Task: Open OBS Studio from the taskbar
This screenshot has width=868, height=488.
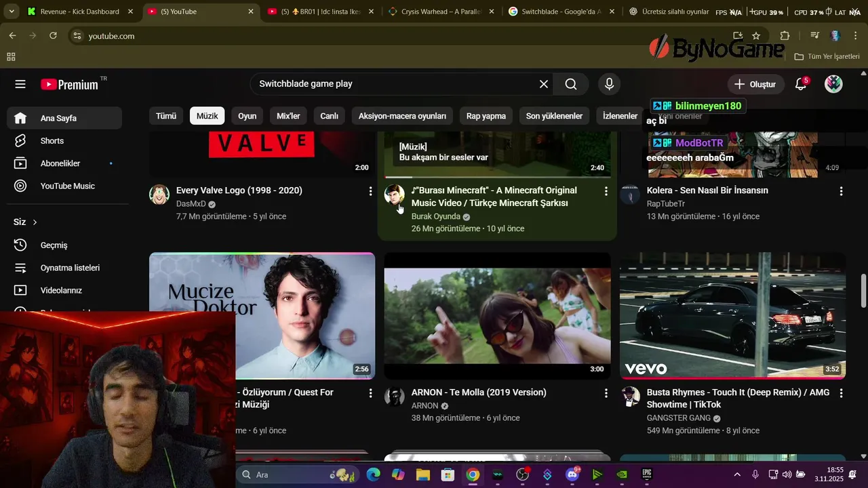Action: pyautogui.click(x=523, y=474)
